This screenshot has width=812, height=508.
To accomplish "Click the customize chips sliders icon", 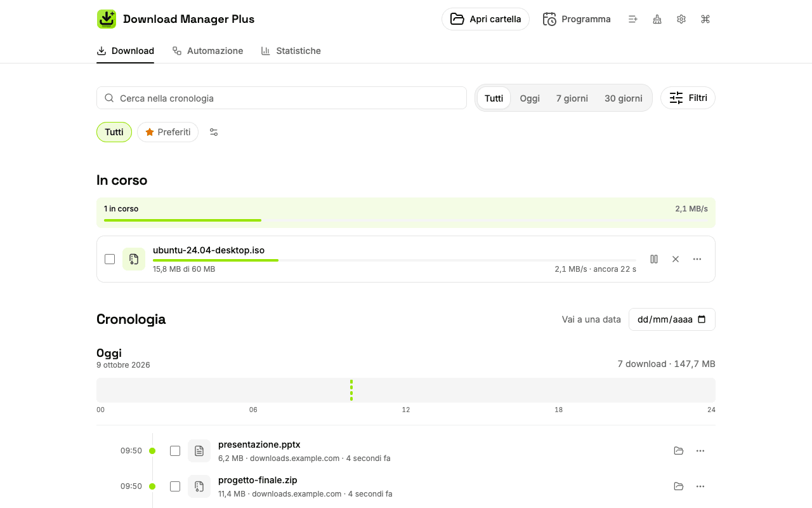I will click(x=214, y=132).
